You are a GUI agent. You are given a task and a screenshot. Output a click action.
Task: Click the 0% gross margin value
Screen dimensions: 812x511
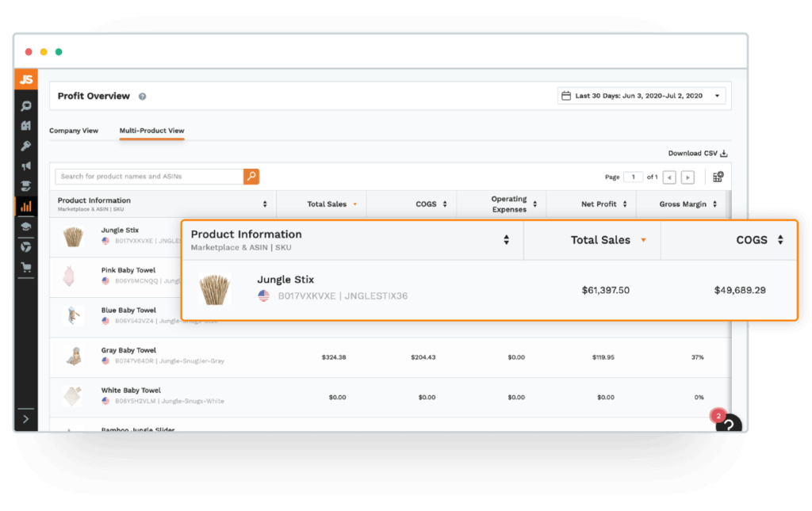[699, 397]
